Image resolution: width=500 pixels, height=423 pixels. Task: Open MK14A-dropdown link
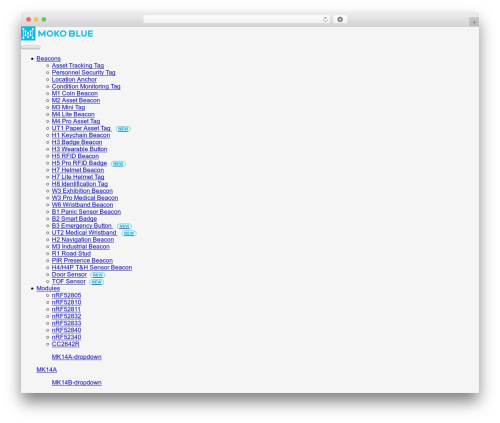77,357
